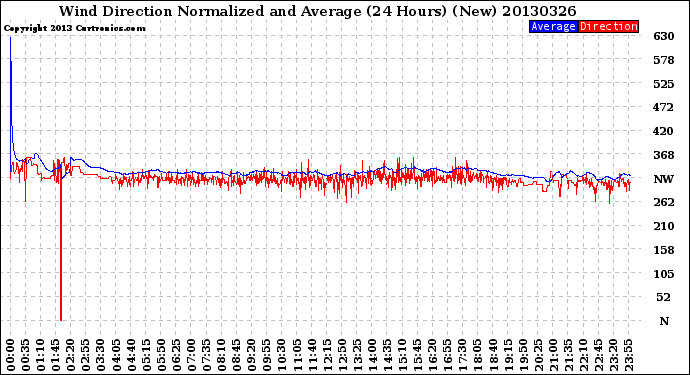Click the 21:00 time label
This screenshot has height=375, width=690.
click(553, 355)
